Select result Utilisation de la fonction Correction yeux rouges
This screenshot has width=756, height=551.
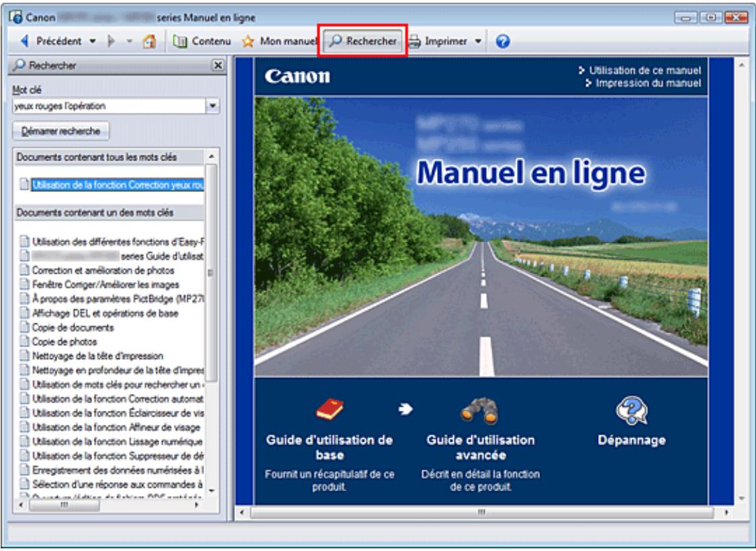(117, 185)
